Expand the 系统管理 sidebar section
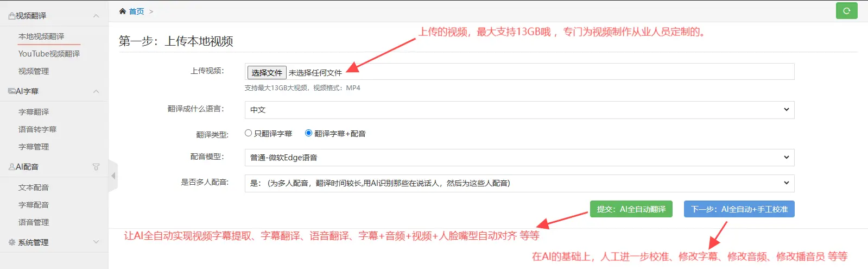 point(96,242)
